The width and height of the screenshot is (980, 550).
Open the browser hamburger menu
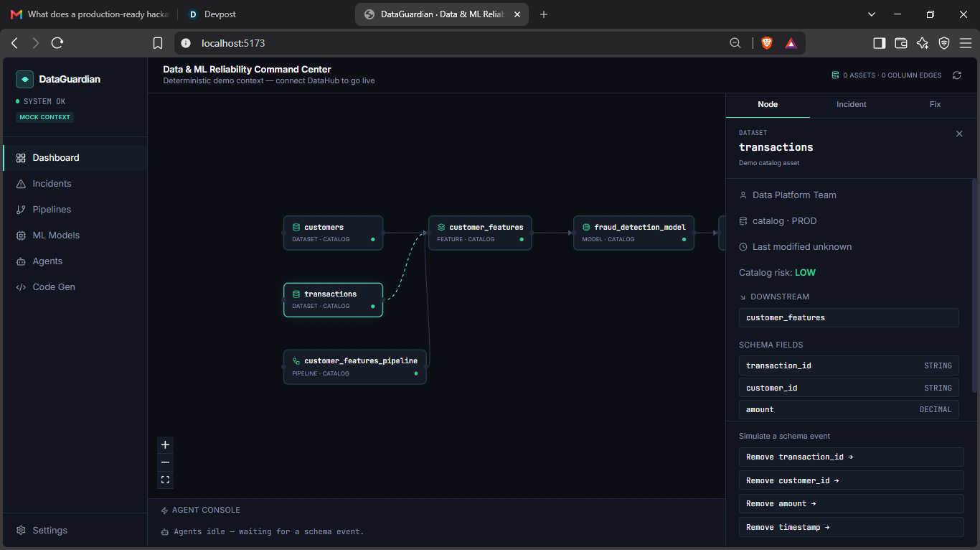(966, 43)
